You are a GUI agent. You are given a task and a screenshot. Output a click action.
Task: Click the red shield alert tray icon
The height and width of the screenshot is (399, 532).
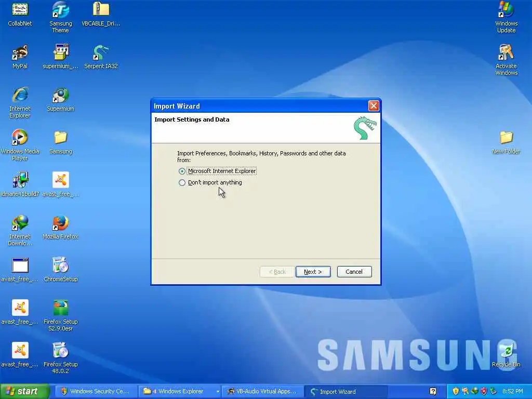click(484, 392)
